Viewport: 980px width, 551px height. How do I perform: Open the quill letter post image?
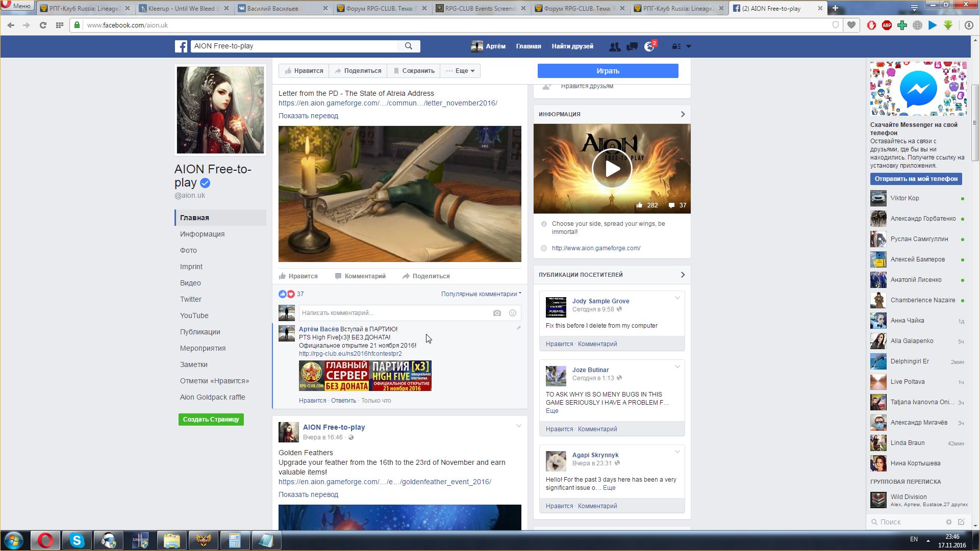(x=399, y=194)
